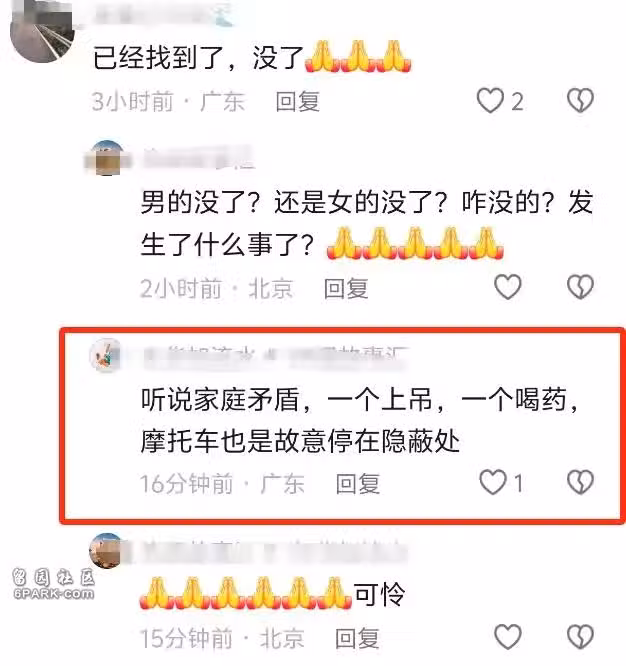This screenshot has height=666, width=626.
Task: Tap comment text 摩托车也是故意停在隐蔽处
Action: point(300,441)
